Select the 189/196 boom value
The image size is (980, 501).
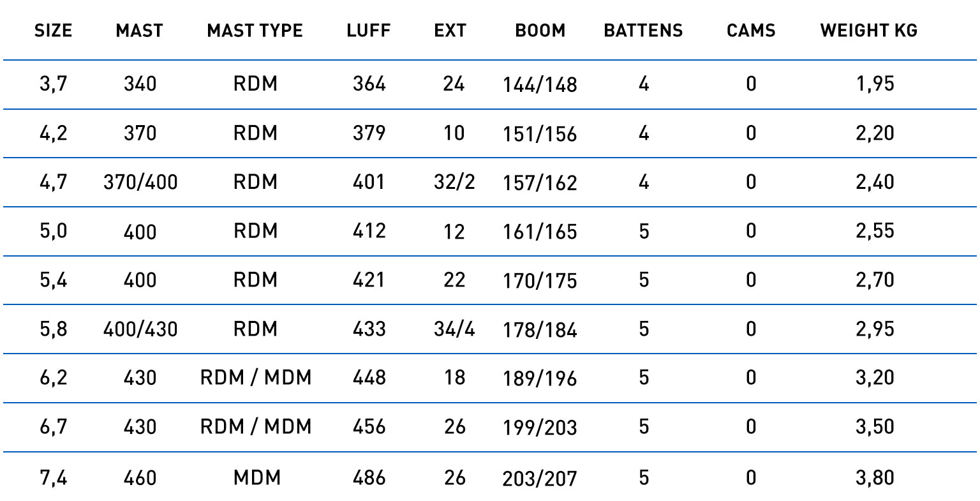(540, 378)
